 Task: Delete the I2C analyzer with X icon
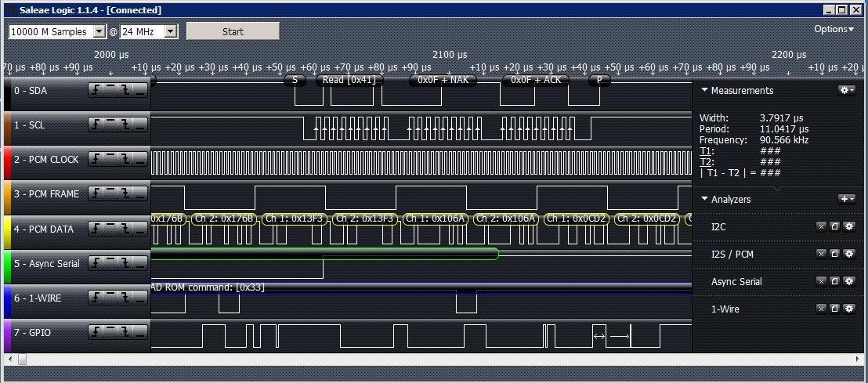[821, 226]
